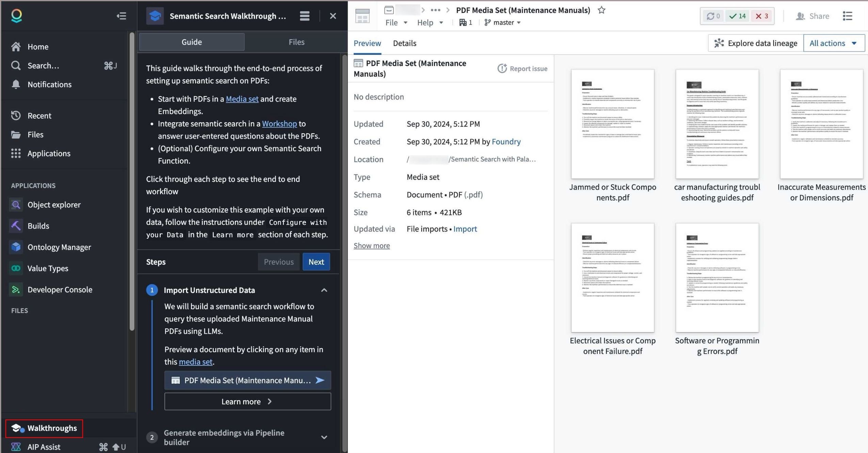Star the PDF Media Set as favorite
Screen dimensions: 868x453
tap(601, 10)
